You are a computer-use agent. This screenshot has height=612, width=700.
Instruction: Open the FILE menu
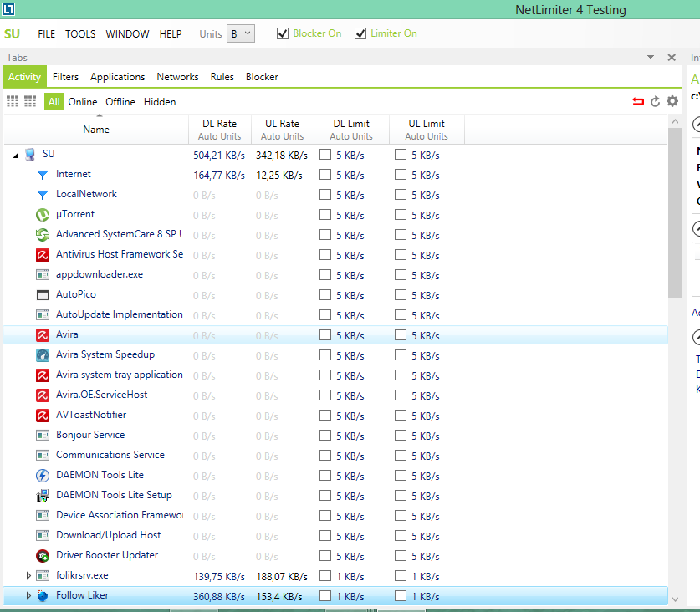[47, 34]
